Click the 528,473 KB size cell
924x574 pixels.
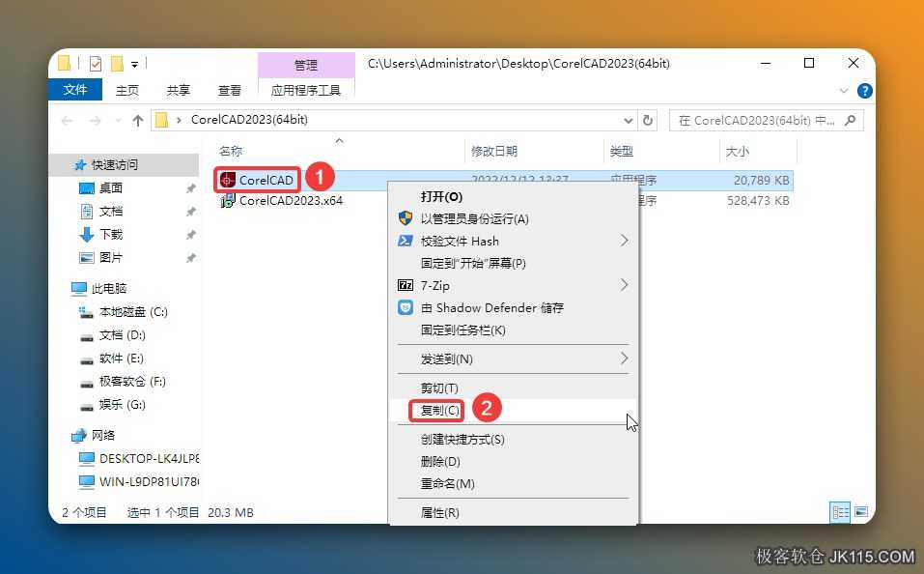[758, 201]
